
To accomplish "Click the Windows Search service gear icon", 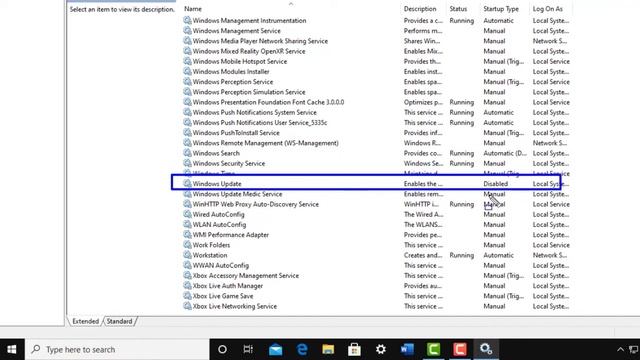I will pyautogui.click(x=187, y=153).
